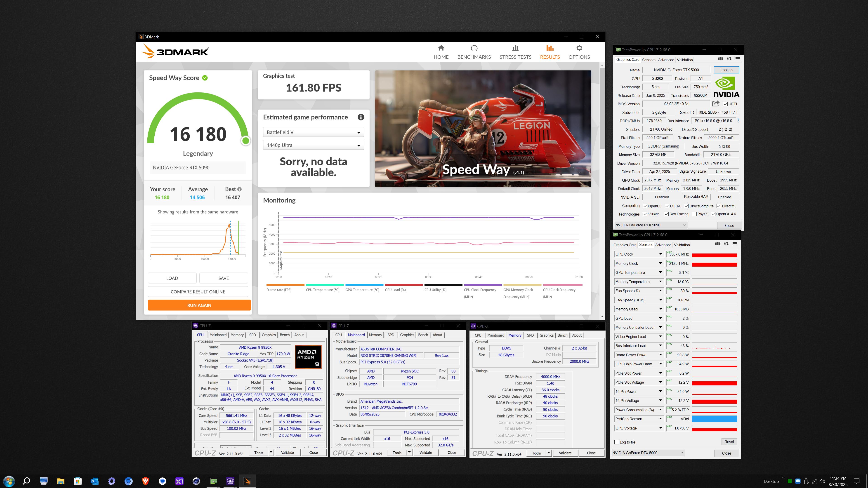Click the GPU Load (%) red legend bar
The width and height of the screenshot is (868, 488).
[404, 285]
